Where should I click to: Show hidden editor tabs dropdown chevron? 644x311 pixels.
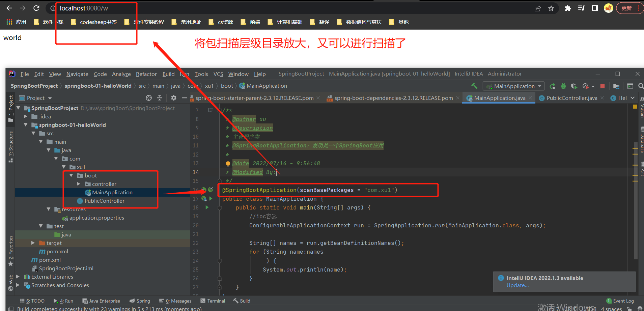tap(633, 98)
